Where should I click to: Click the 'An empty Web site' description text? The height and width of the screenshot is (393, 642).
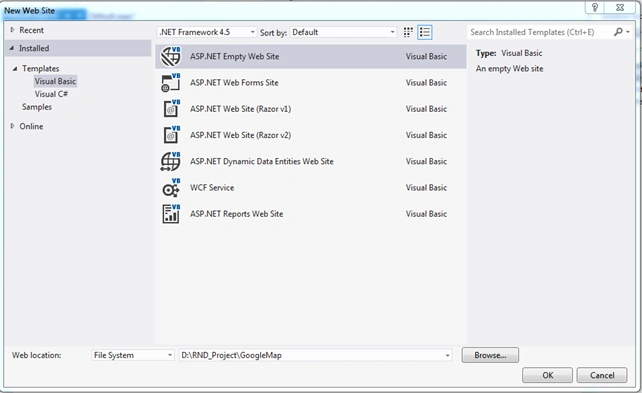[509, 69]
